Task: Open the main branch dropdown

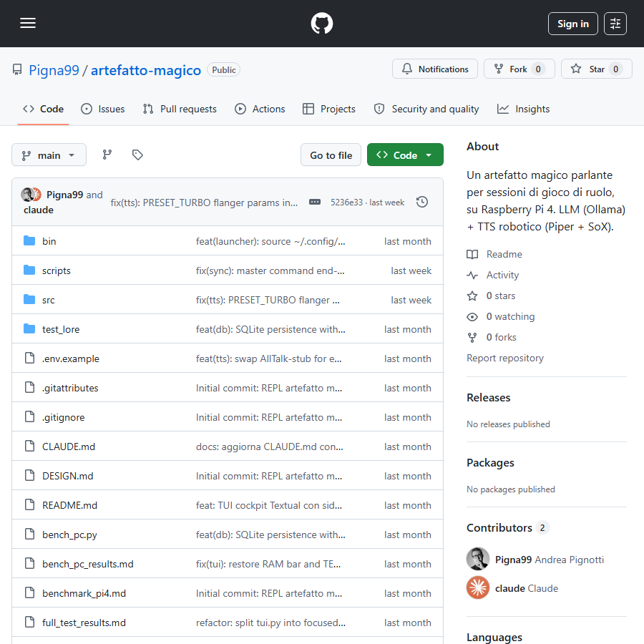Action: click(49, 155)
